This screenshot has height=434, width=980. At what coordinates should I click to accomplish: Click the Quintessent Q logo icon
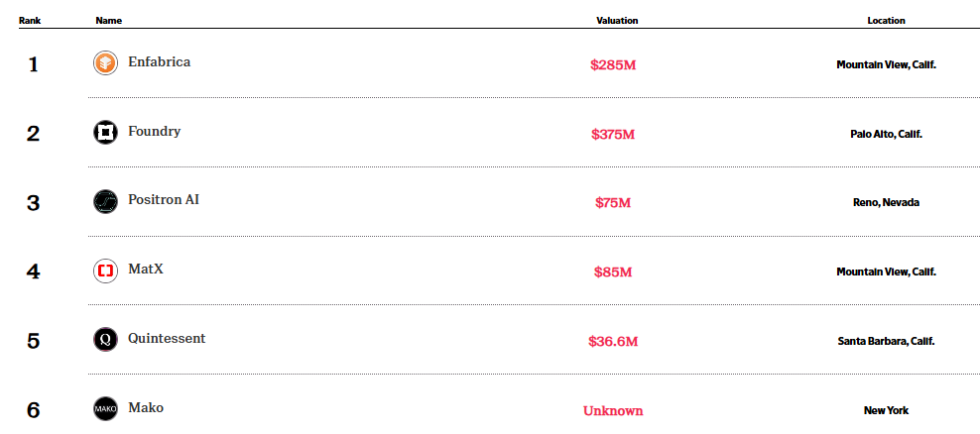tap(105, 340)
